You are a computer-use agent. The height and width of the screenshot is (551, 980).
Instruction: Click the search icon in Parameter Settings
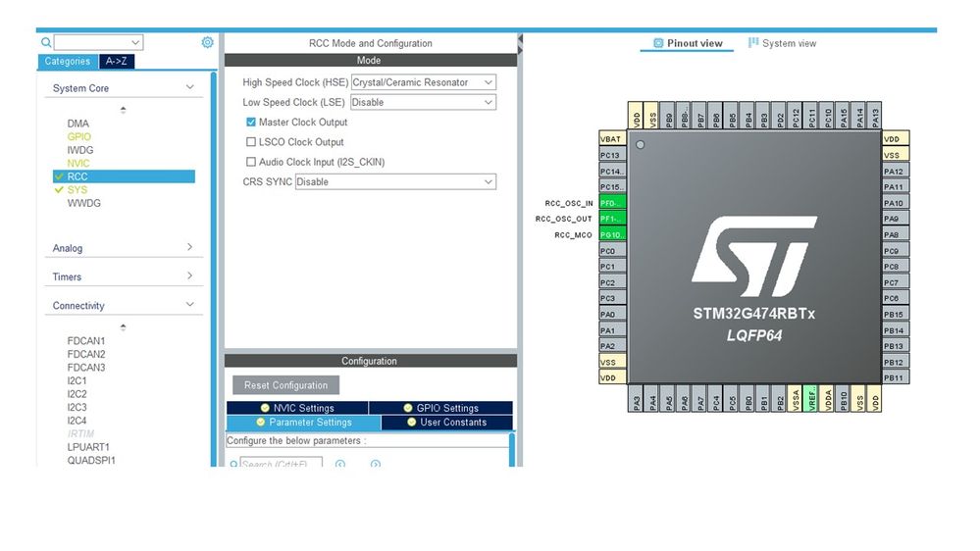[x=233, y=464]
